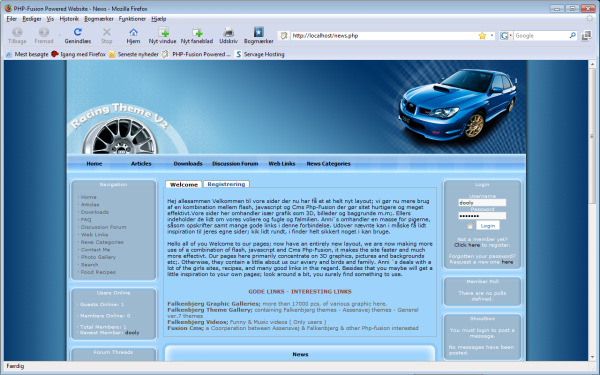Open Igang med Firefox bookmark
Screen dimensions: 600x375
pos(78,54)
